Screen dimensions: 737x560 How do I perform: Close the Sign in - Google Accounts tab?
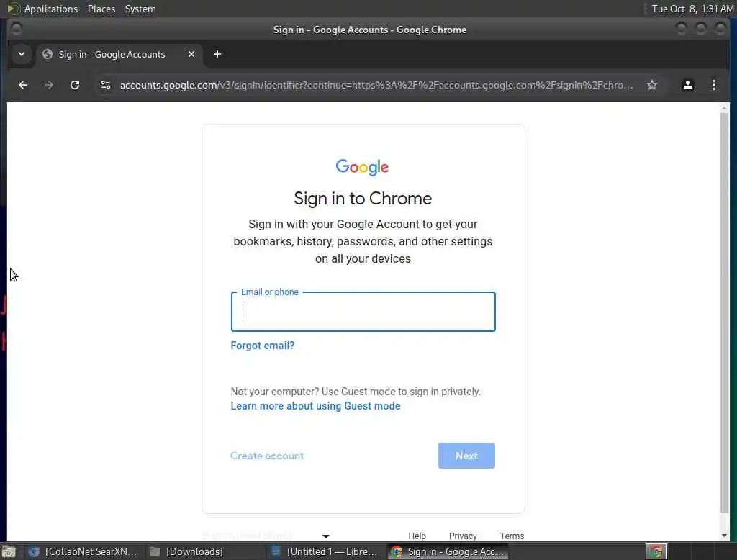click(191, 54)
